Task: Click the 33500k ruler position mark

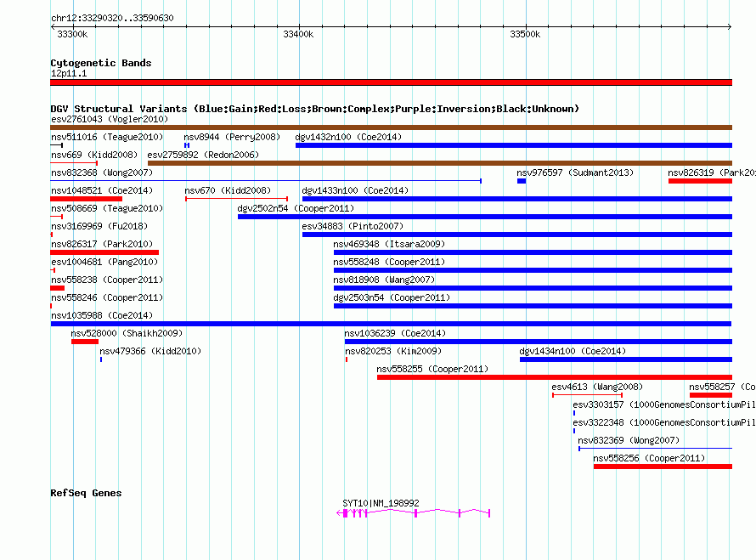Action: click(x=525, y=34)
